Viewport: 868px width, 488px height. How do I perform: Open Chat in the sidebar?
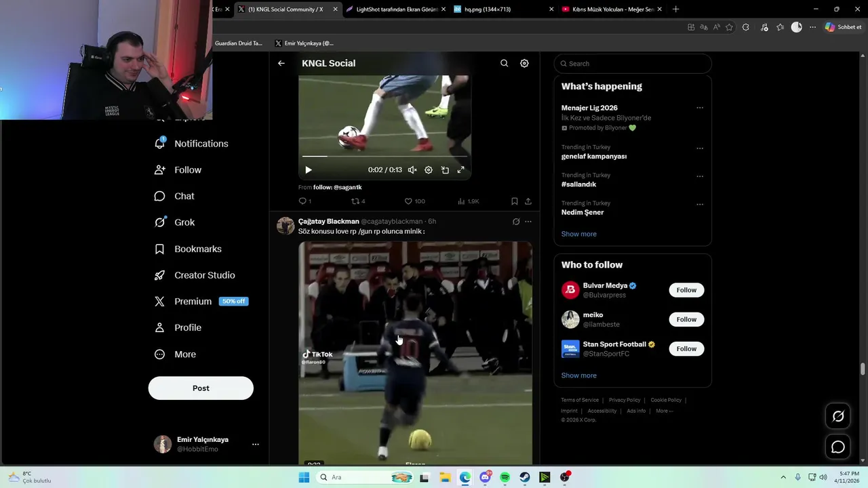tap(174, 196)
